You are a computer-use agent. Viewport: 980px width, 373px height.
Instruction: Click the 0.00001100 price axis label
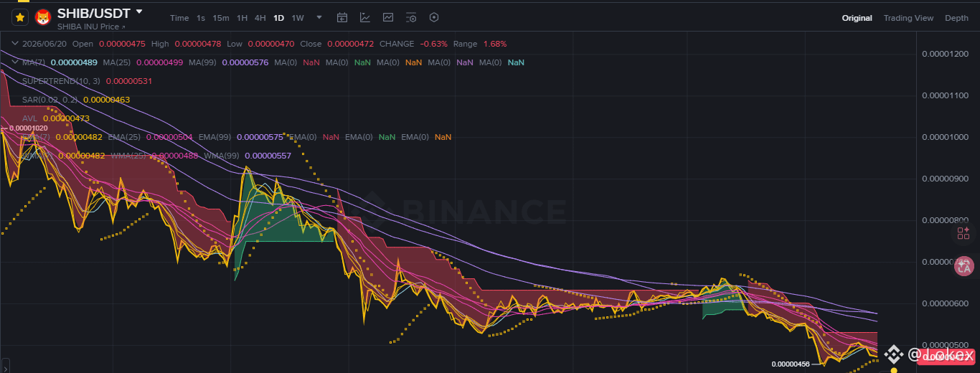coord(945,95)
